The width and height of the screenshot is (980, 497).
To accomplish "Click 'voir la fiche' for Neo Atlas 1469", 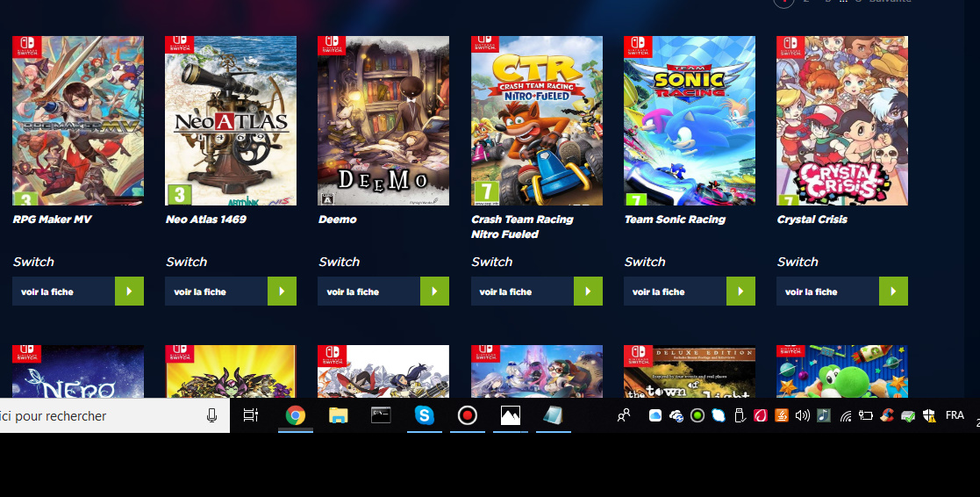I will pyautogui.click(x=216, y=292).
